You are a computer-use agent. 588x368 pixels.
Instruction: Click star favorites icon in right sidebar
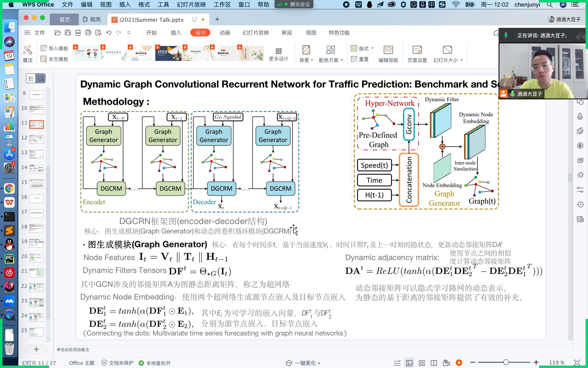580,175
